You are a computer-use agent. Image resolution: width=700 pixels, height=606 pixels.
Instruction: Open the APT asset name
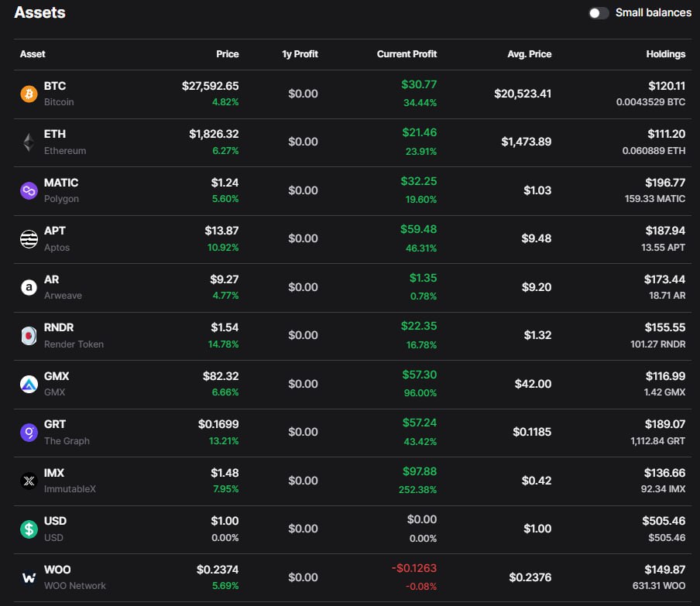coord(54,231)
